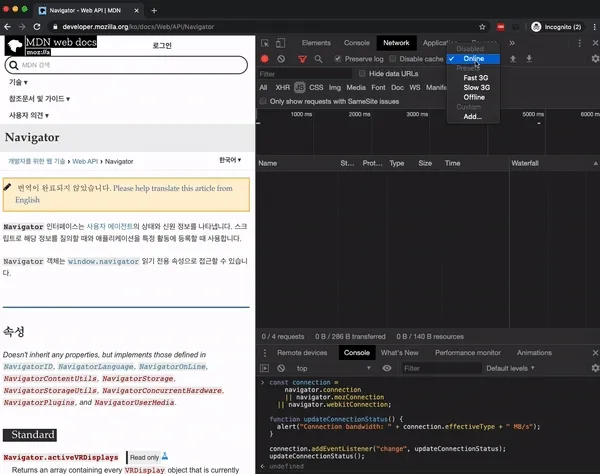
Task: Open Chrome's three-dot menu
Action: [594, 27]
